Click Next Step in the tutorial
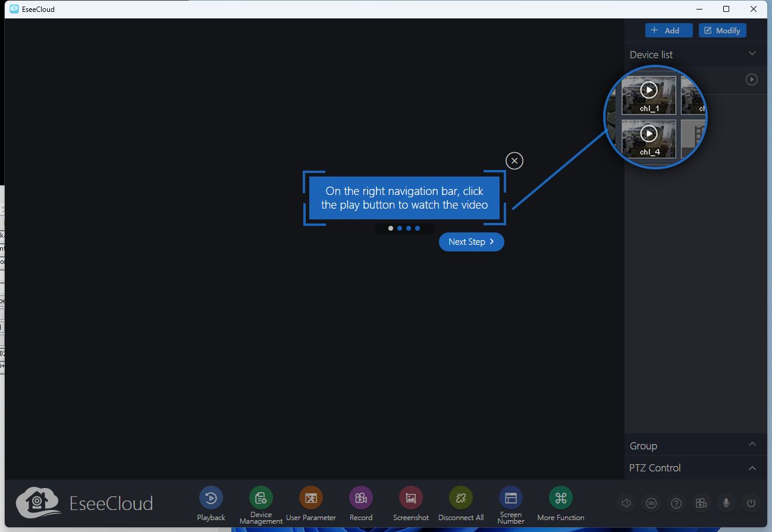This screenshot has height=532, width=772. [471, 242]
